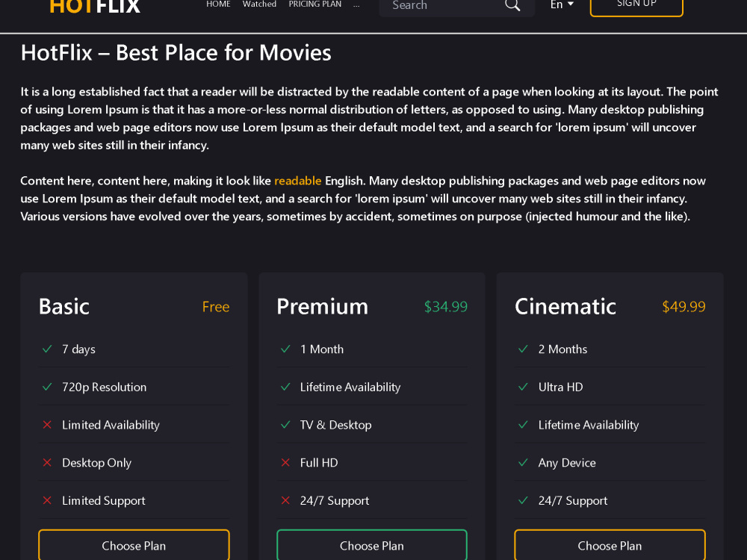
Task: Click the red cross beside Premium 24/7 Support
Action: pyautogui.click(x=285, y=500)
